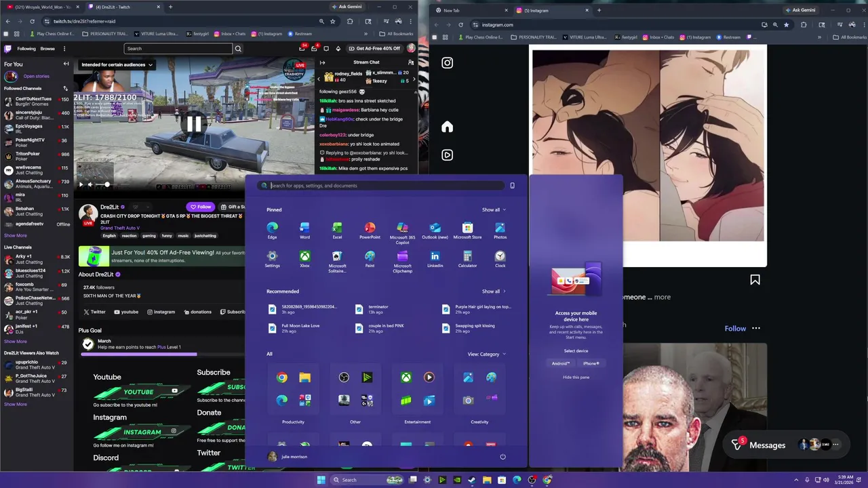The width and height of the screenshot is (868, 488).
Task: Open Excel in pinned apps
Action: [337, 230]
